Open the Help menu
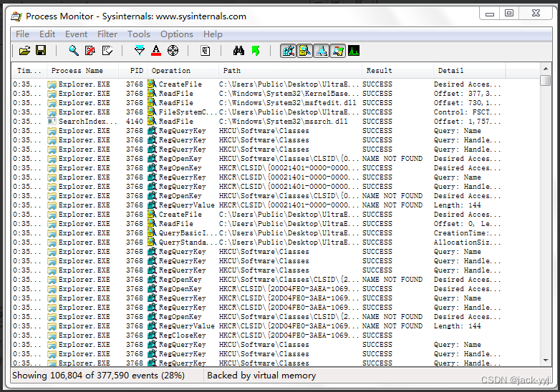 [213, 34]
